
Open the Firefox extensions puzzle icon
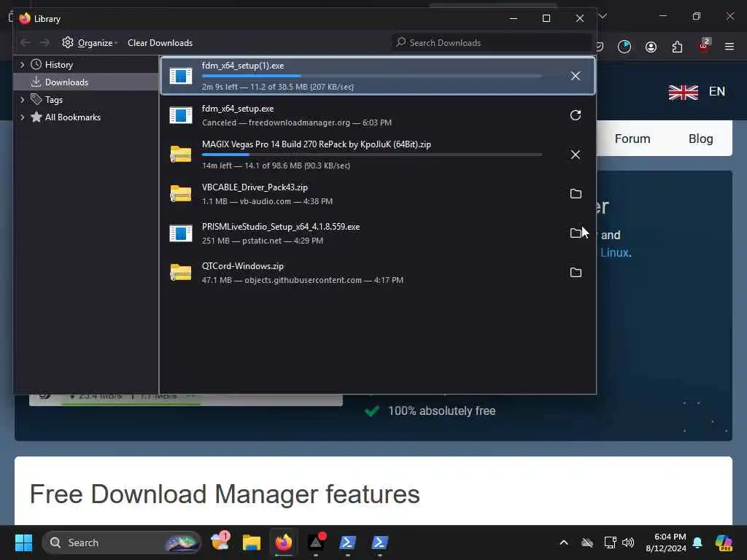tap(677, 47)
